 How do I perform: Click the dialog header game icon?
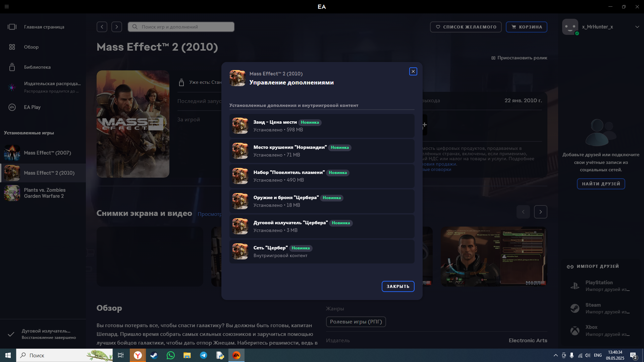237,78
